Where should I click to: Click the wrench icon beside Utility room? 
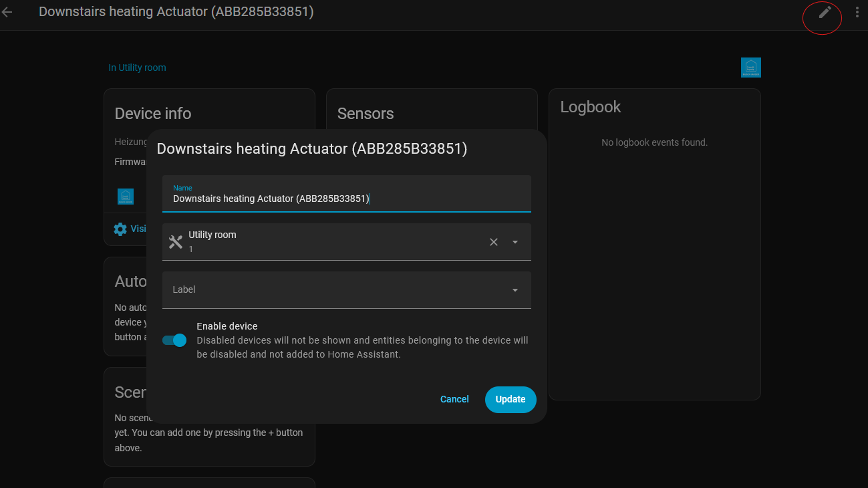[176, 242]
